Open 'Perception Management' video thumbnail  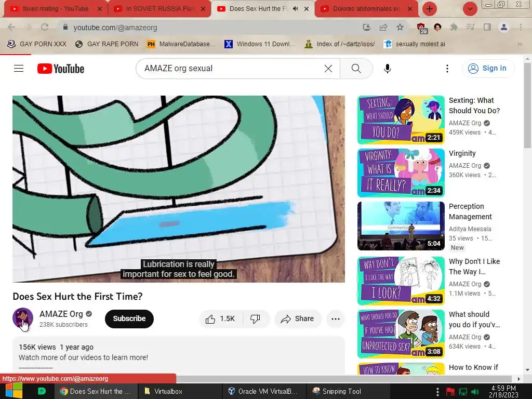(x=401, y=226)
